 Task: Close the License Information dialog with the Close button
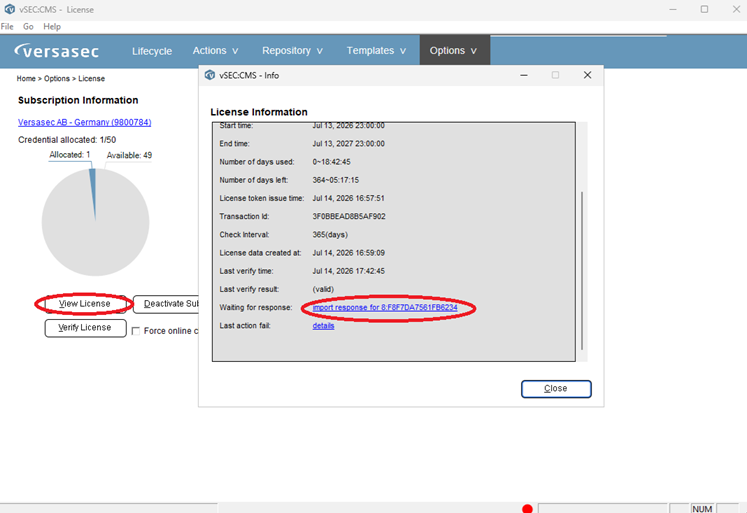tap(556, 389)
